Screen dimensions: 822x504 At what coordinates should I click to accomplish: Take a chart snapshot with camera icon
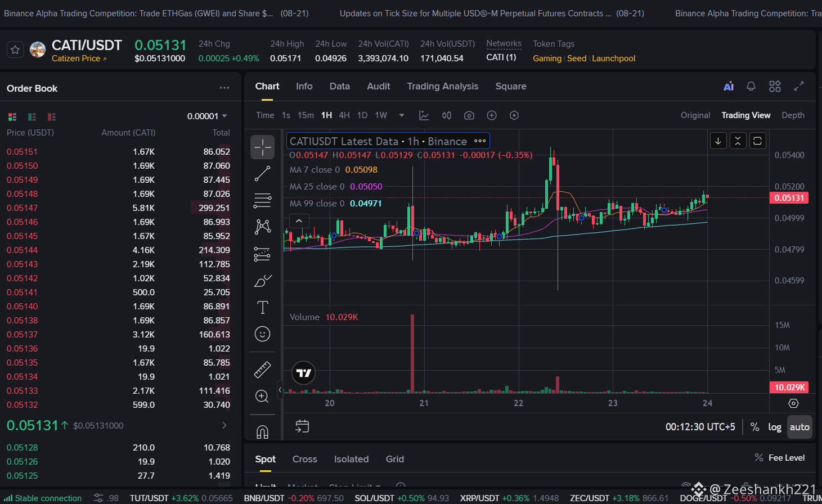point(469,115)
